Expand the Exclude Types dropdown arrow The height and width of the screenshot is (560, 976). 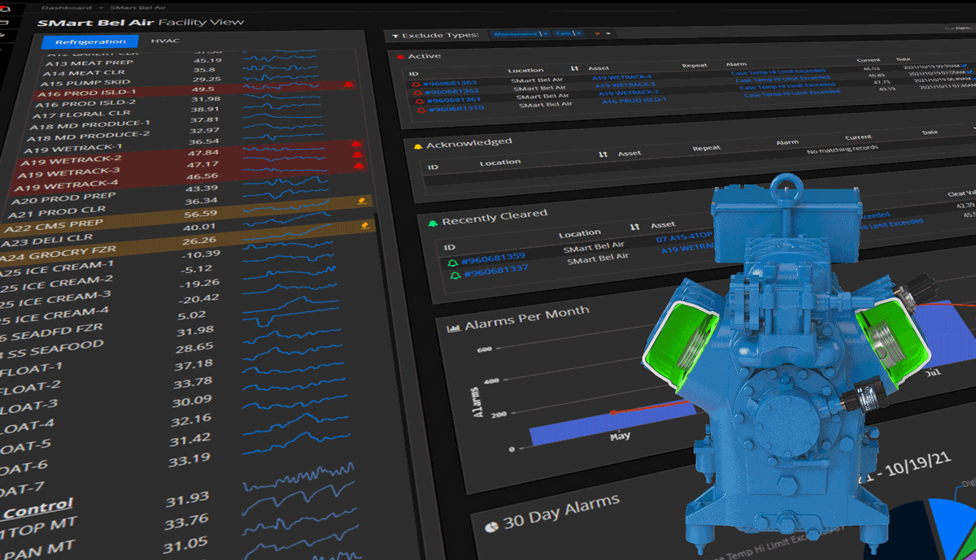coord(608,33)
